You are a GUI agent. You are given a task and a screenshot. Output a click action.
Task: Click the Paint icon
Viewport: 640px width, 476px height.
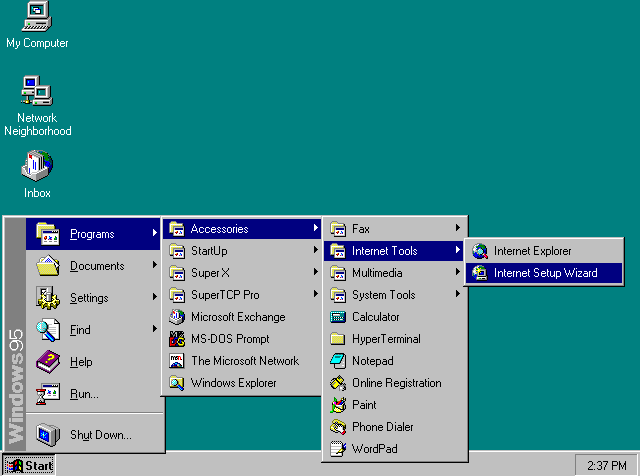(338, 405)
